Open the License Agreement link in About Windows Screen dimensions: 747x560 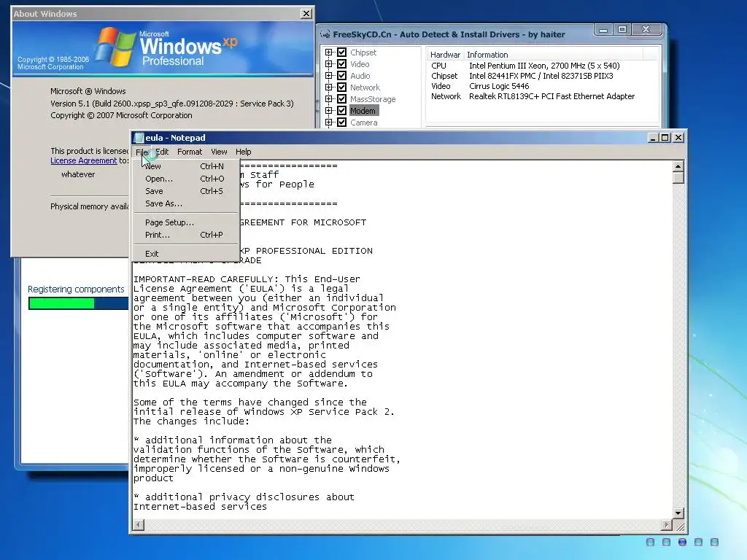[84, 160]
